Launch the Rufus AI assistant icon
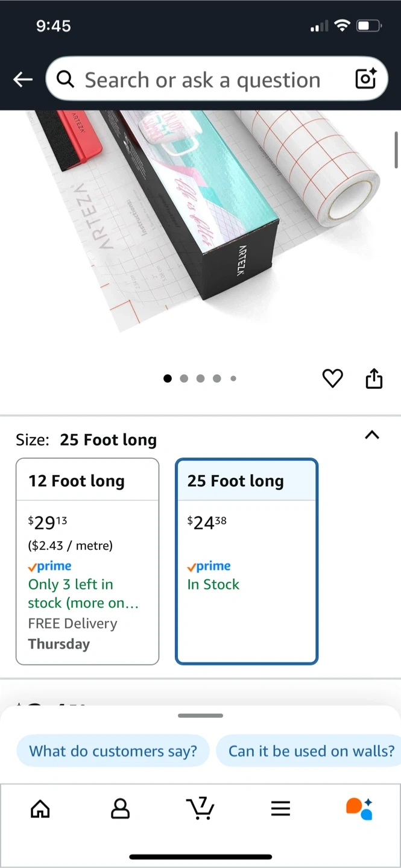Image resolution: width=401 pixels, height=868 pixels. pos(359,808)
